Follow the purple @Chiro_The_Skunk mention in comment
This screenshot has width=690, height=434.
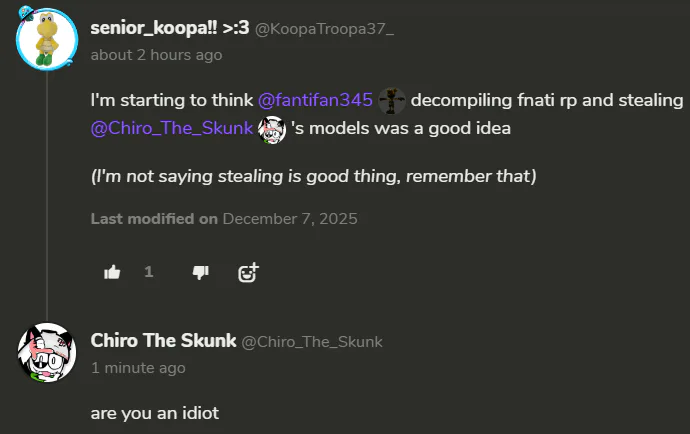171,129
